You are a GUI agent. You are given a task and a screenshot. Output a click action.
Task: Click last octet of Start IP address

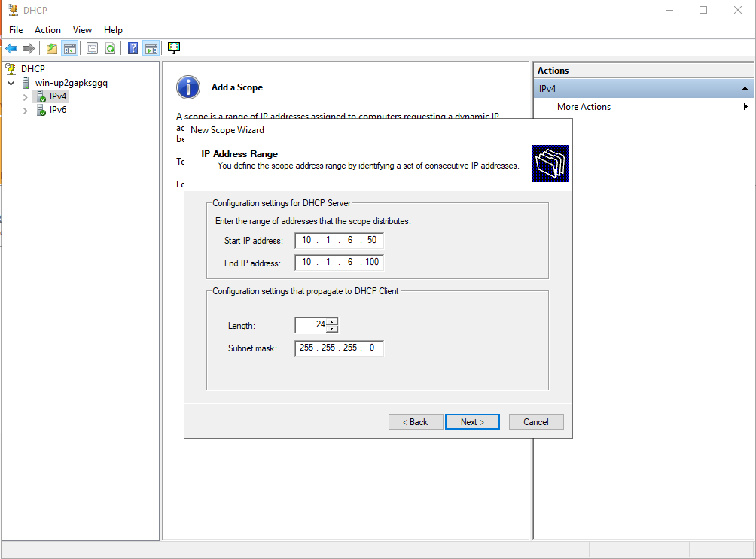pos(372,241)
